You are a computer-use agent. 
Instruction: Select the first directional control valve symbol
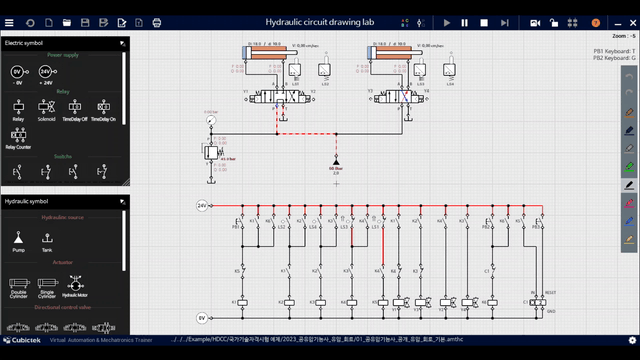coord(18,327)
